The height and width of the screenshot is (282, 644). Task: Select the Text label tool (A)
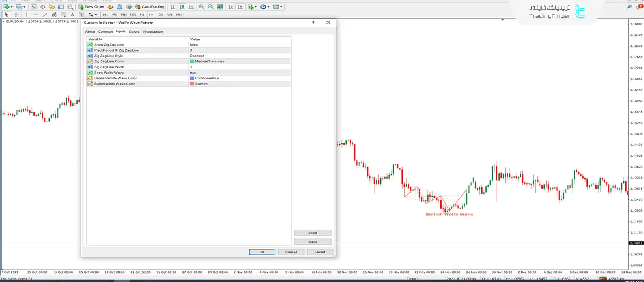pos(72,15)
